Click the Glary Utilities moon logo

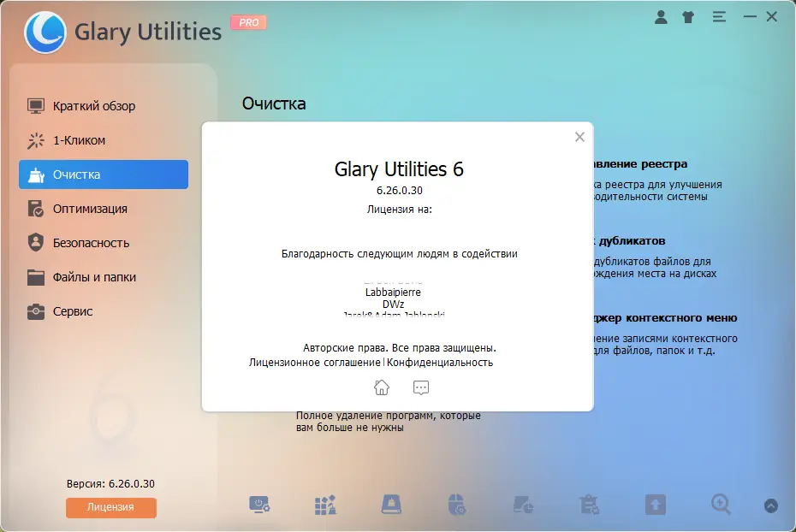point(45,32)
